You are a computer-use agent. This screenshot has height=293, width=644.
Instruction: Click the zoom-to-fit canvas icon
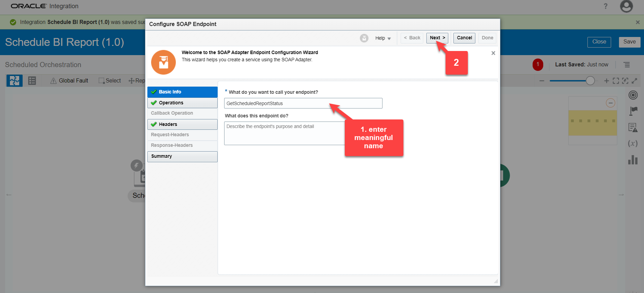pyautogui.click(x=616, y=81)
